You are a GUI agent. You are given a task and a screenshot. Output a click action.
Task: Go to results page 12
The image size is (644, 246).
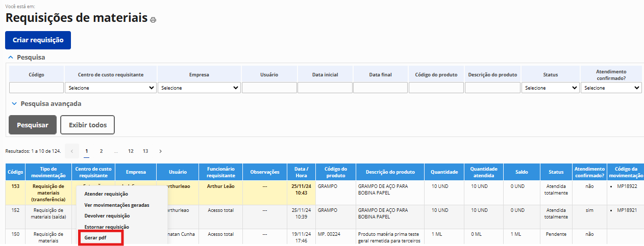click(131, 151)
